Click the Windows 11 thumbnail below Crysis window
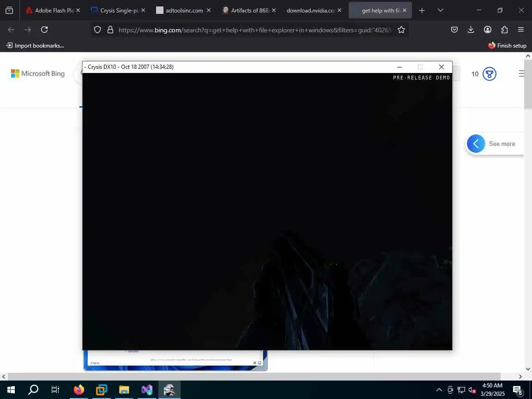The width and height of the screenshot is (532, 399). click(175, 360)
